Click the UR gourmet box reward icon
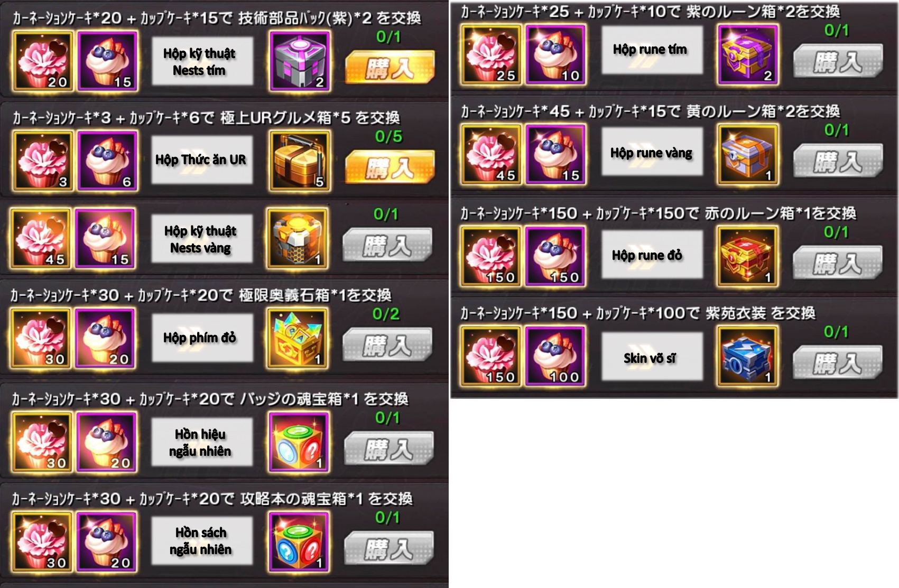Viewport: 899px width, 588px height. pyautogui.click(x=300, y=161)
